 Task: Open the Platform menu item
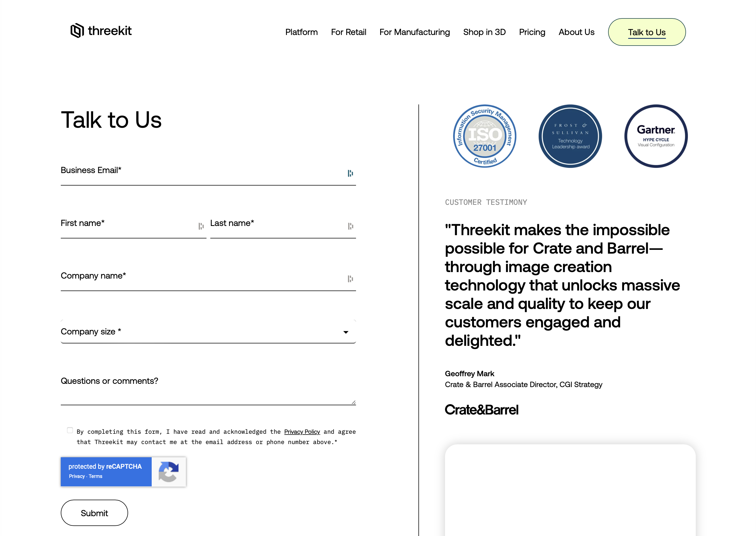click(x=301, y=32)
